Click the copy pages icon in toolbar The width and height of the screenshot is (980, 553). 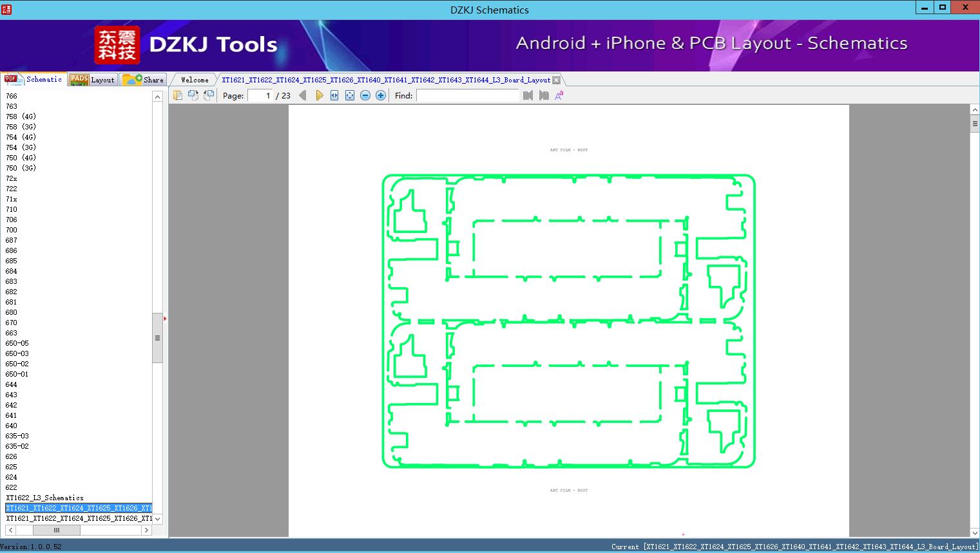click(178, 95)
